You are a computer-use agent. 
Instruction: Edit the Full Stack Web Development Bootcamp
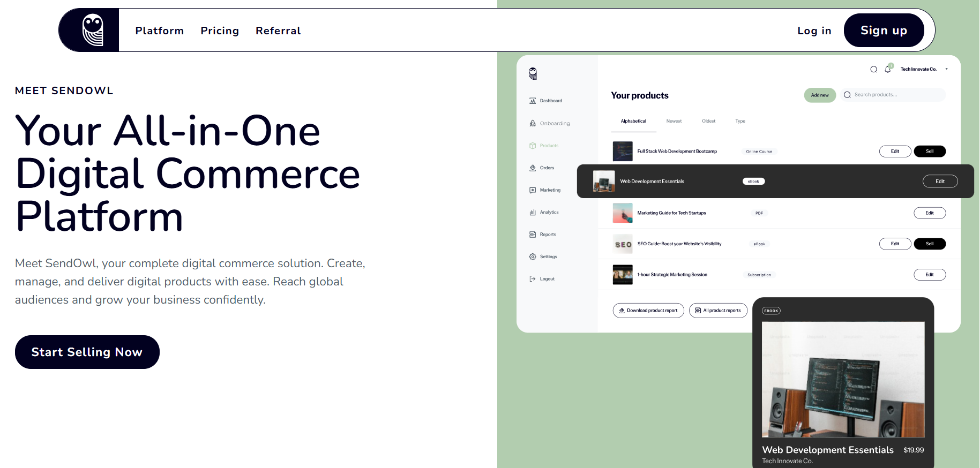point(895,152)
